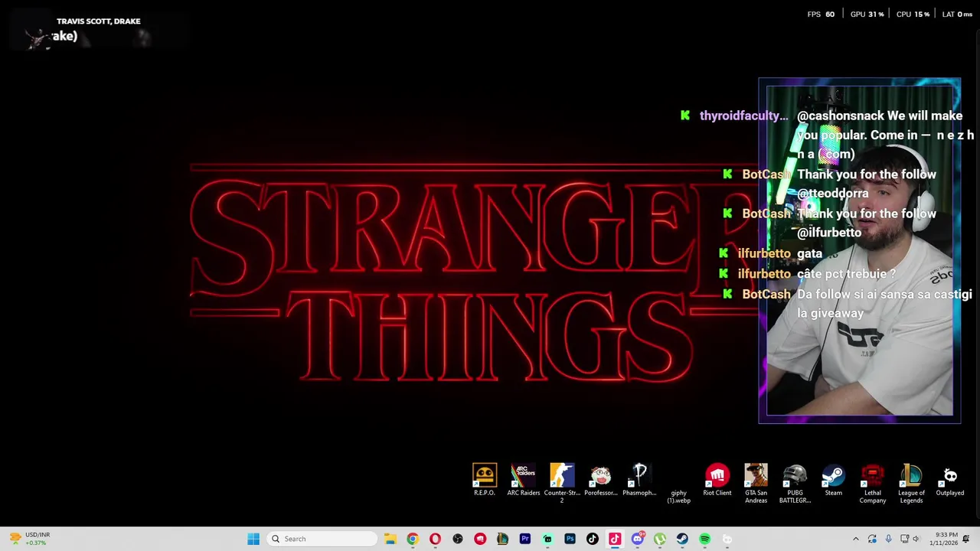Open the R.E.P.O. desktop shortcut
The width and height of the screenshot is (980, 551).
[485, 481]
